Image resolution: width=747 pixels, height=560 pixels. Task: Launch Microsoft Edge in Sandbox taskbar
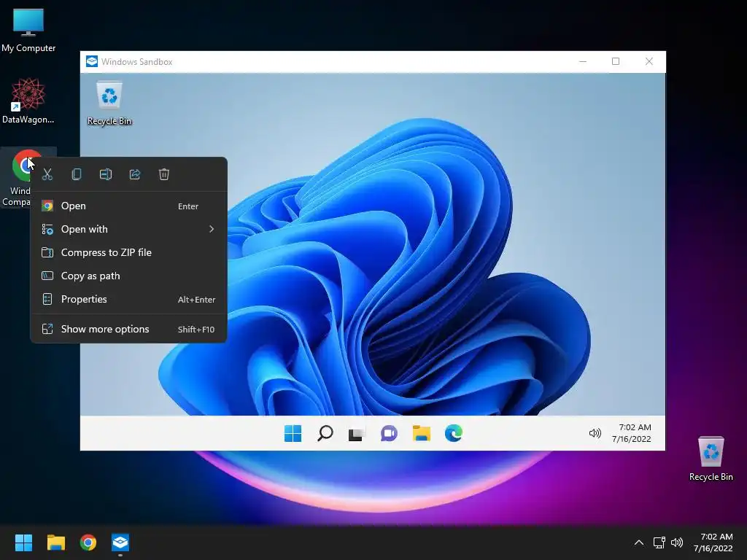pos(453,433)
